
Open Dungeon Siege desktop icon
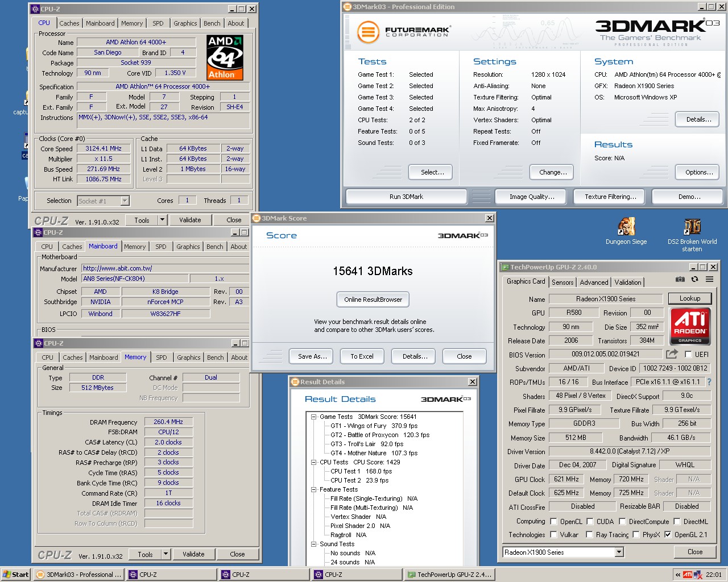[x=626, y=226]
